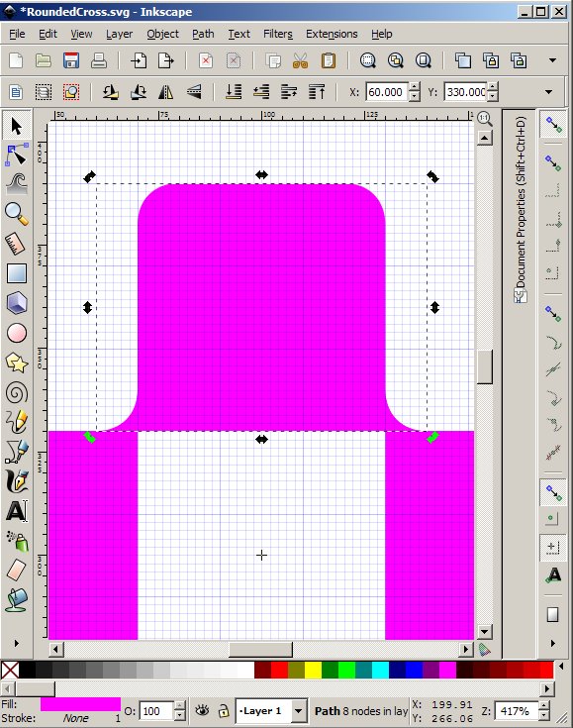Select the Star polygon tool

coord(17,363)
